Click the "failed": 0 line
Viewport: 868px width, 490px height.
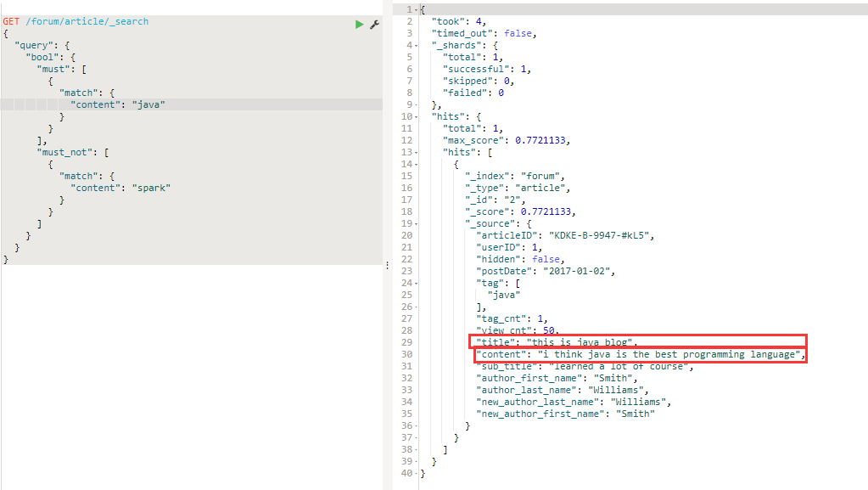473,93
